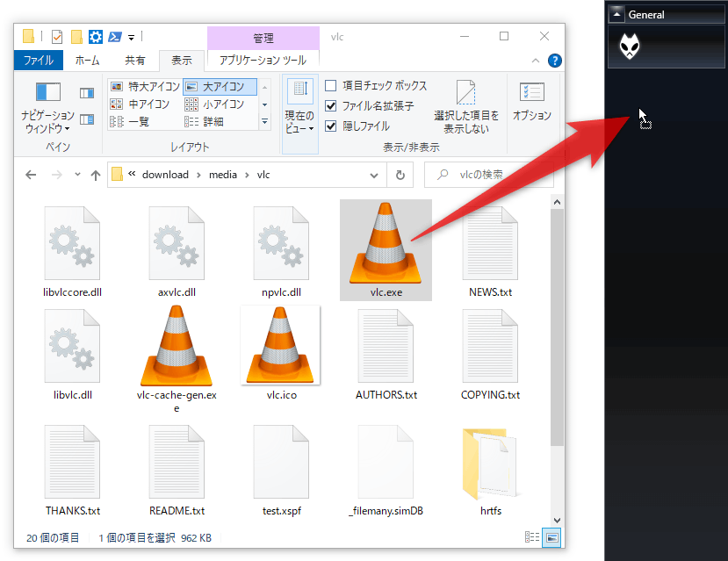Expand the layout gallery more arrow

264,121
